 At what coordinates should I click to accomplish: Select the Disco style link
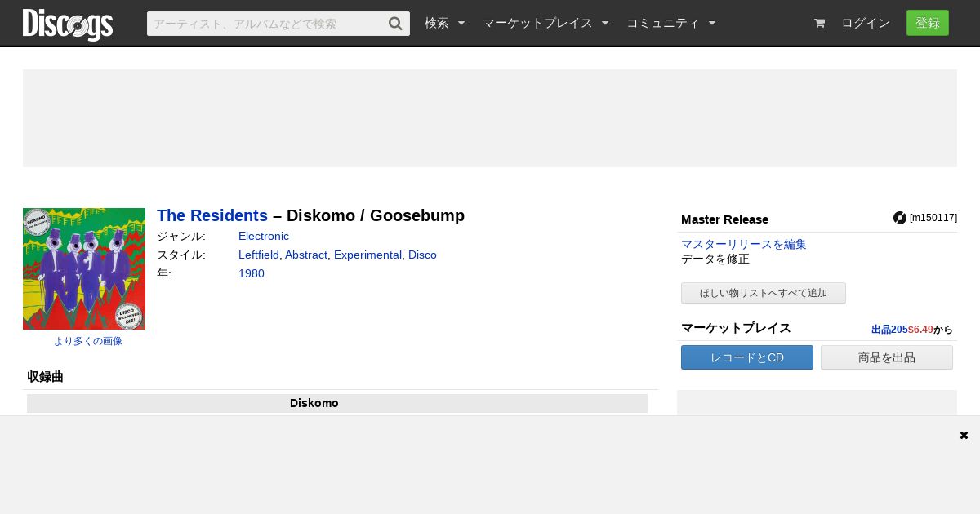point(422,255)
